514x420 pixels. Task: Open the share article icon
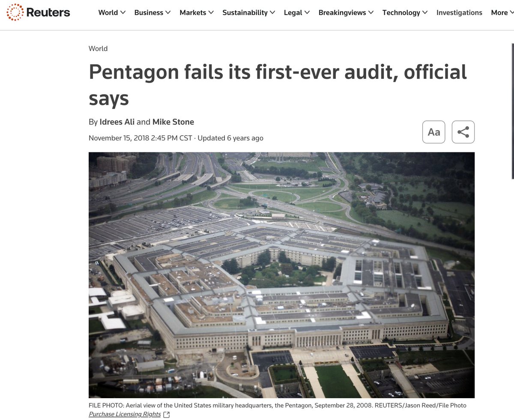click(x=463, y=132)
